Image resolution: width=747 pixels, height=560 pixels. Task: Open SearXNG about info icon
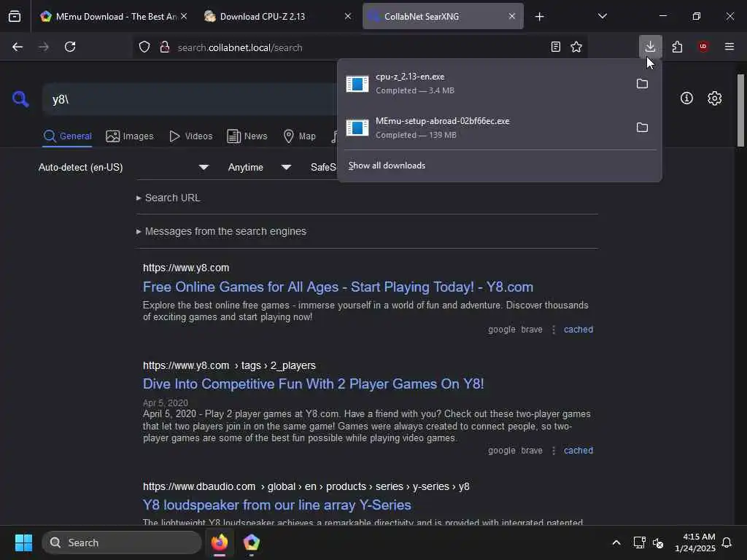pos(686,98)
